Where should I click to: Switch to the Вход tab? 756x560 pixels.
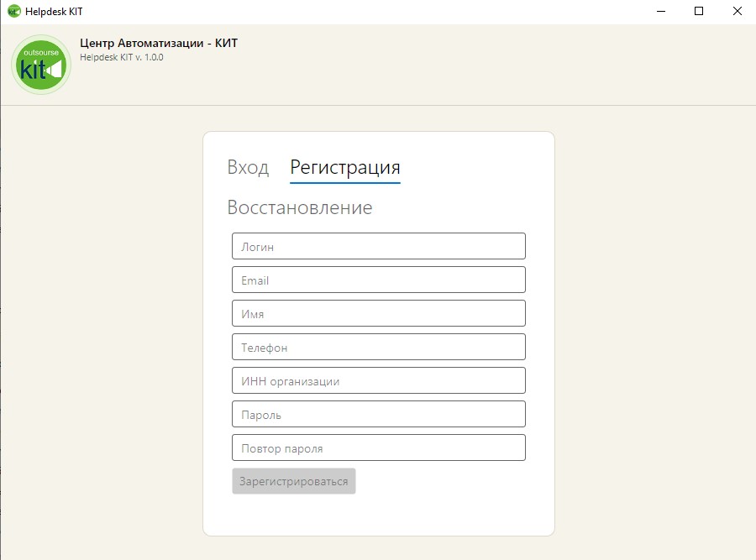pyautogui.click(x=248, y=167)
